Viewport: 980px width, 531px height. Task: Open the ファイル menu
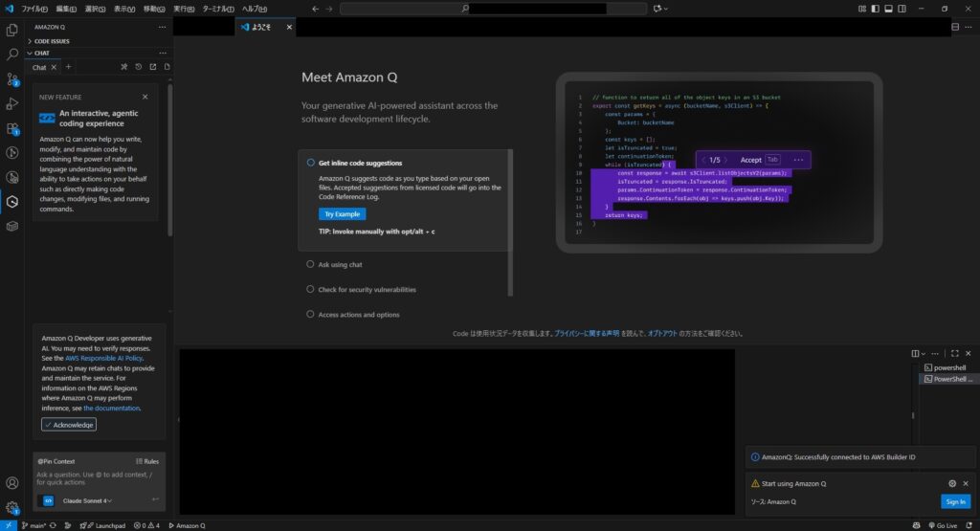click(34, 9)
